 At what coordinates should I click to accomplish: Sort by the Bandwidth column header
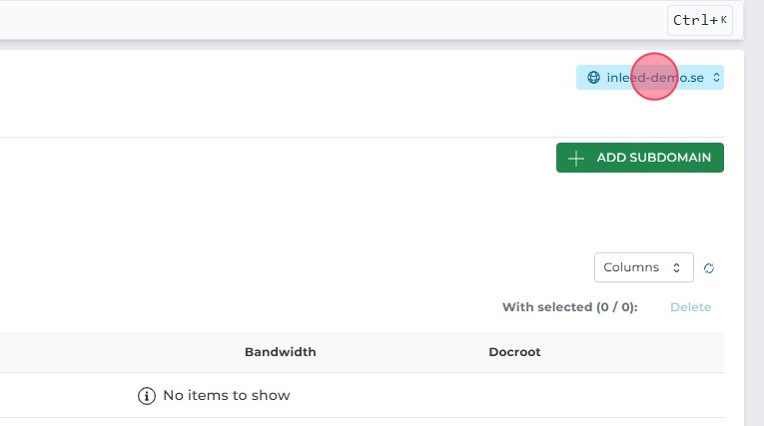pyautogui.click(x=280, y=352)
